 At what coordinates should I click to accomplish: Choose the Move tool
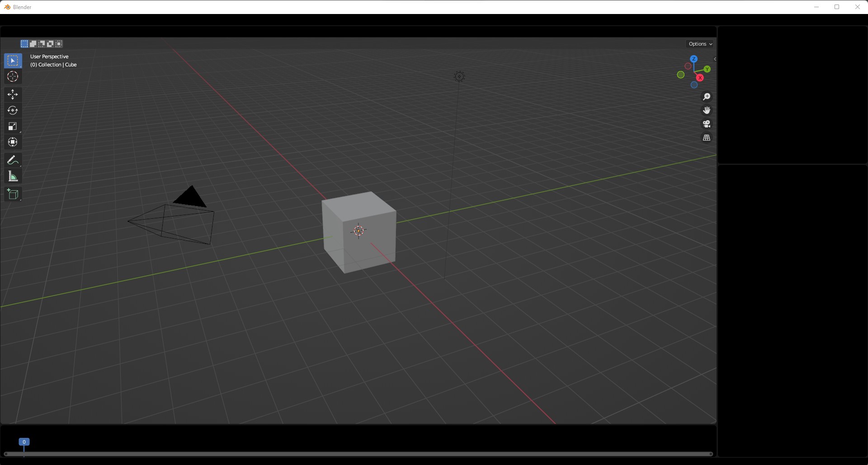(13, 94)
